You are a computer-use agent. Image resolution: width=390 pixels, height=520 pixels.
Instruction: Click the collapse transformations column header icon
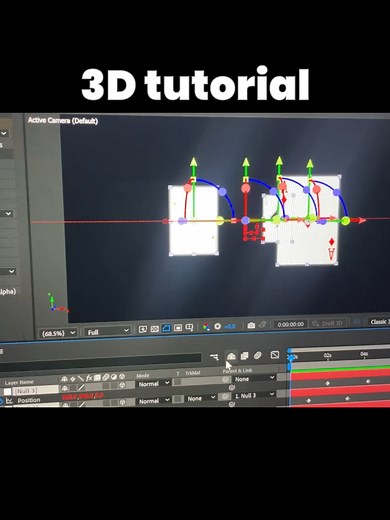pyautogui.click(x=72, y=379)
